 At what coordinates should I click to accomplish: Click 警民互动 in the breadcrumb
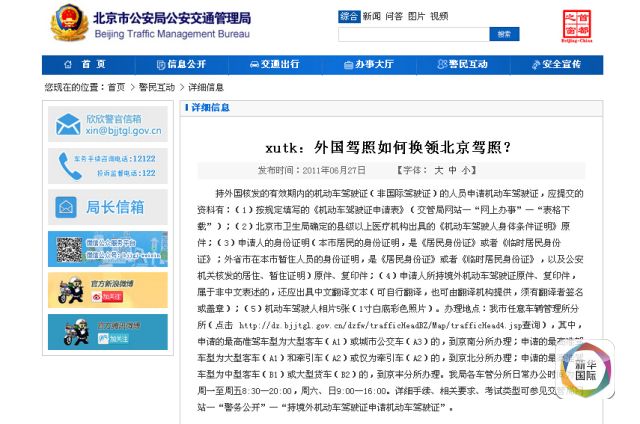(x=156, y=87)
